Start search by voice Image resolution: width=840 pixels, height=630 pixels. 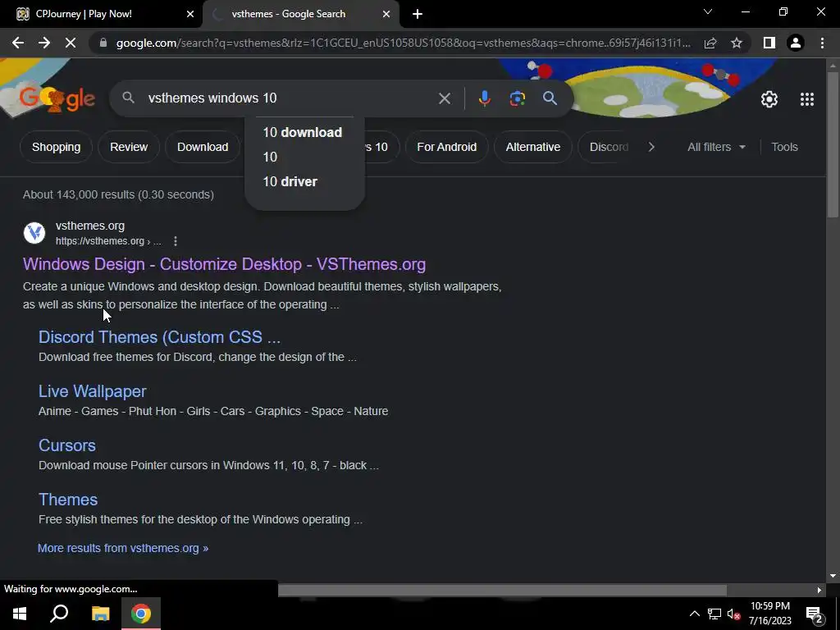(484, 98)
